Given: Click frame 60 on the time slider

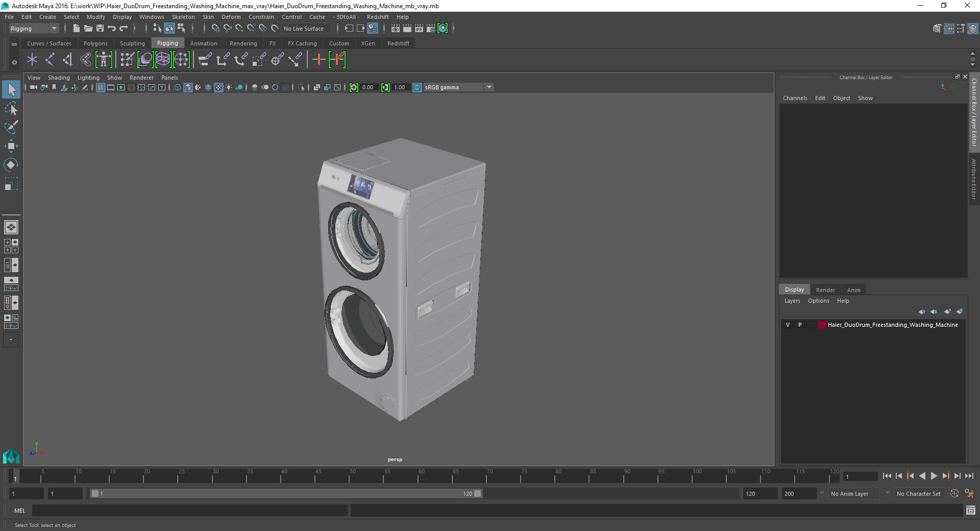Looking at the screenshot, I should [x=421, y=476].
